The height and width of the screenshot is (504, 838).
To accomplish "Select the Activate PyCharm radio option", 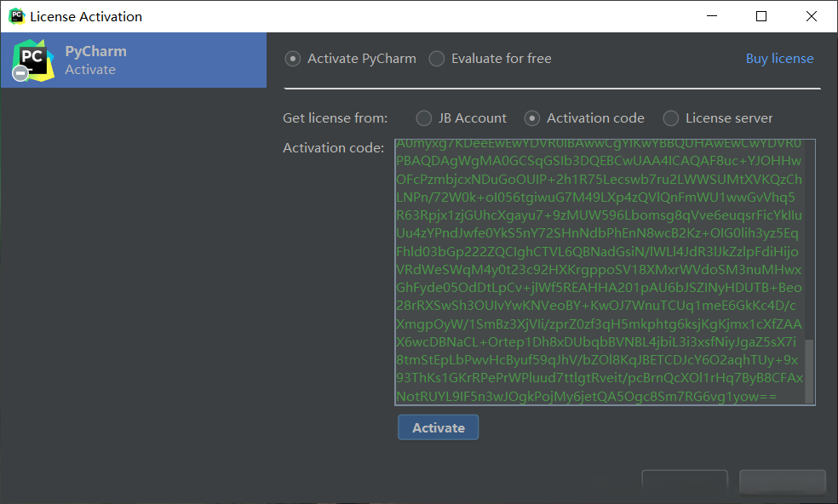I will (293, 59).
